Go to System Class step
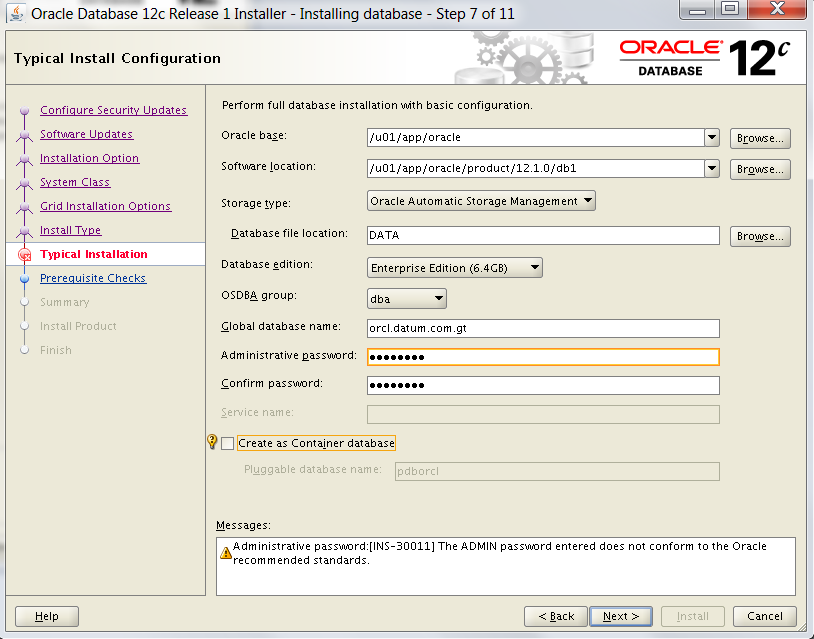 (x=75, y=182)
